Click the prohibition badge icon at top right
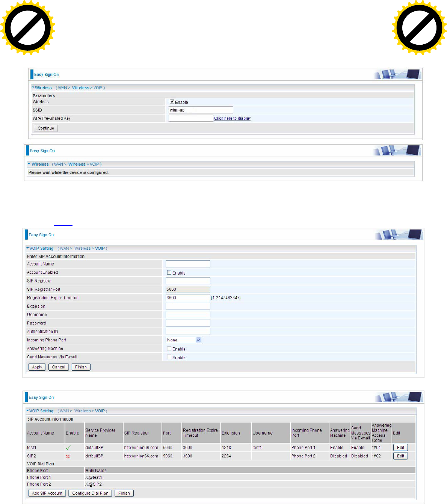This screenshot has height=504, width=447. click(419, 28)
